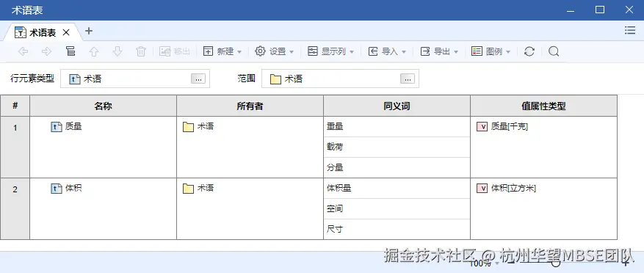Select the 质量[千克] value type
Viewport: 644px width, 273px height.
[510, 126]
